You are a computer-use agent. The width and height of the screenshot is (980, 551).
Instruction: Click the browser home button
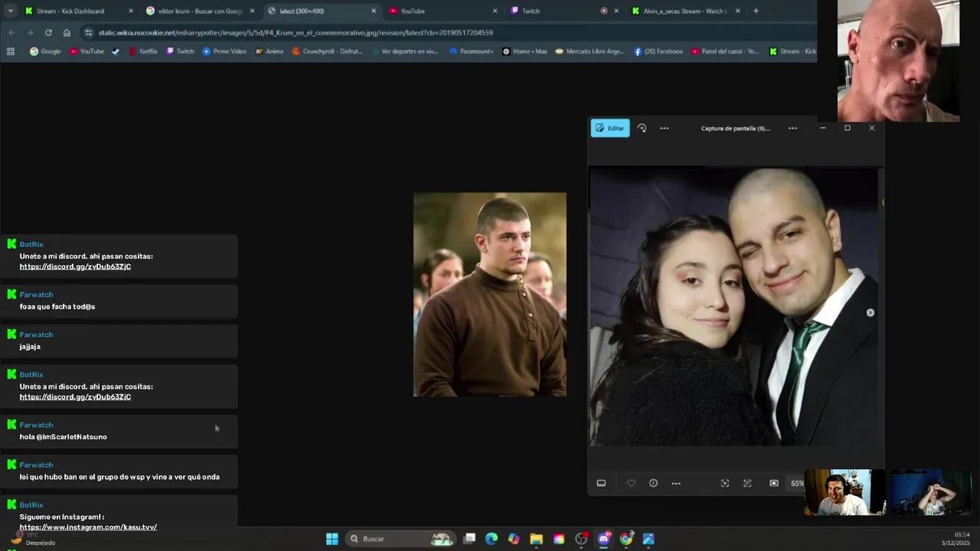[x=67, y=33]
